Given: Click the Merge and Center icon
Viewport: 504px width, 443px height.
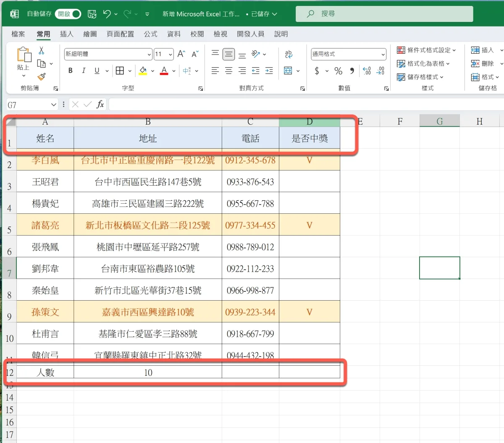Looking at the screenshot, I should click(x=288, y=71).
